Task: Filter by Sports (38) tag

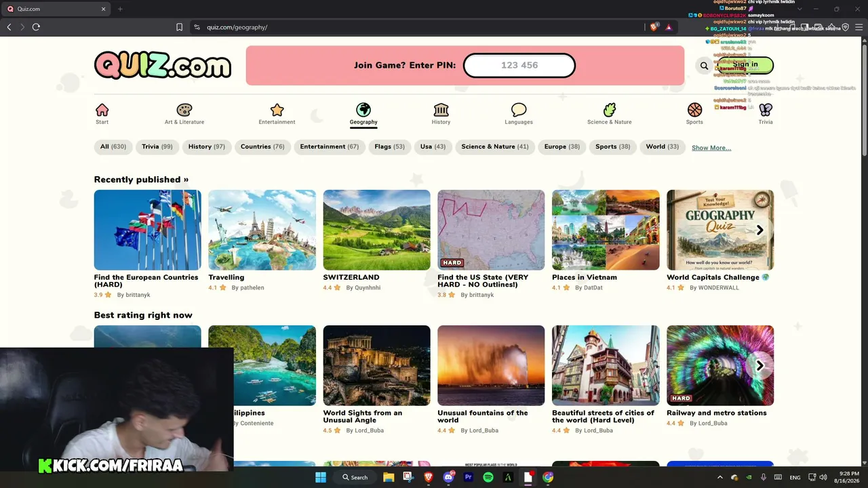Action: [x=613, y=147]
